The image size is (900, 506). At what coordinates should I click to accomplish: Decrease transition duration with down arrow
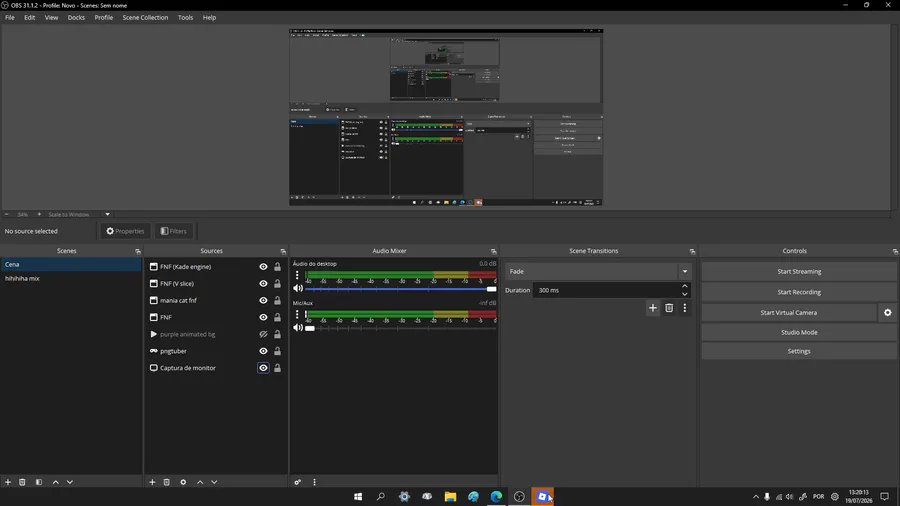pos(685,294)
